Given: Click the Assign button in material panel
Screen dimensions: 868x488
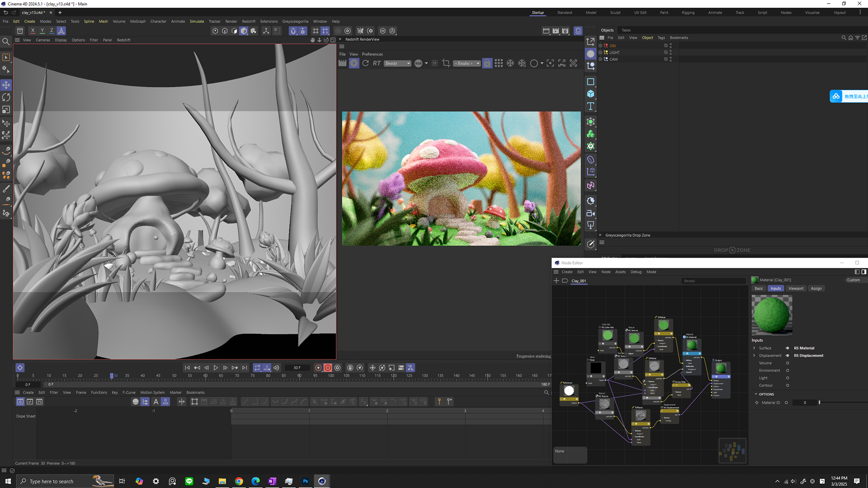Looking at the screenshot, I should point(816,288).
